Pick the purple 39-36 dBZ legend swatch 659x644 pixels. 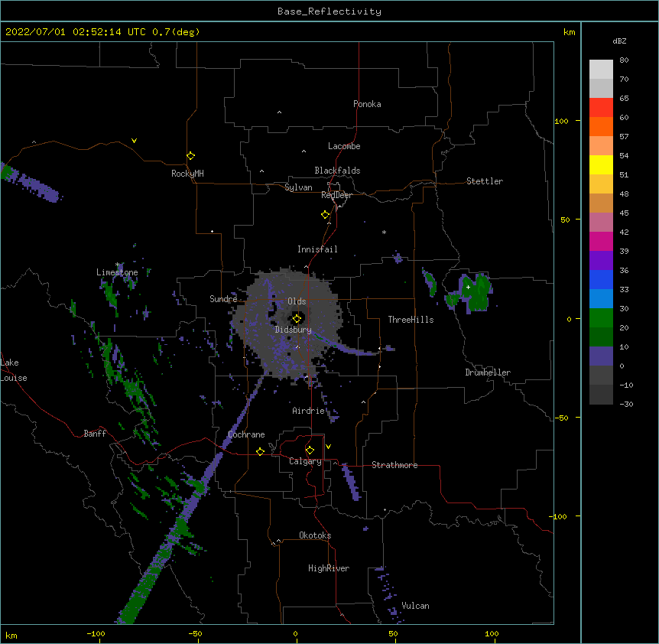(601, 260)
